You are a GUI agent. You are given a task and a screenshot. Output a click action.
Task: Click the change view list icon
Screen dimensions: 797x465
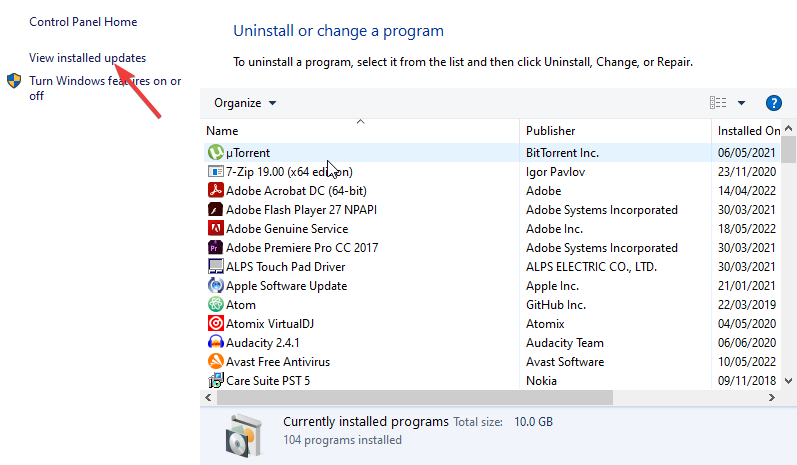pos(718,103)
